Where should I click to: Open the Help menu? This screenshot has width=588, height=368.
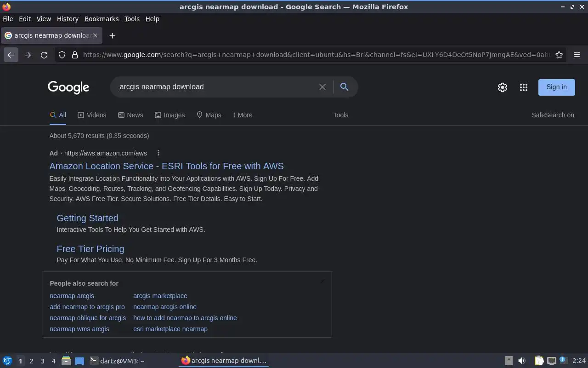click(153, 19)
